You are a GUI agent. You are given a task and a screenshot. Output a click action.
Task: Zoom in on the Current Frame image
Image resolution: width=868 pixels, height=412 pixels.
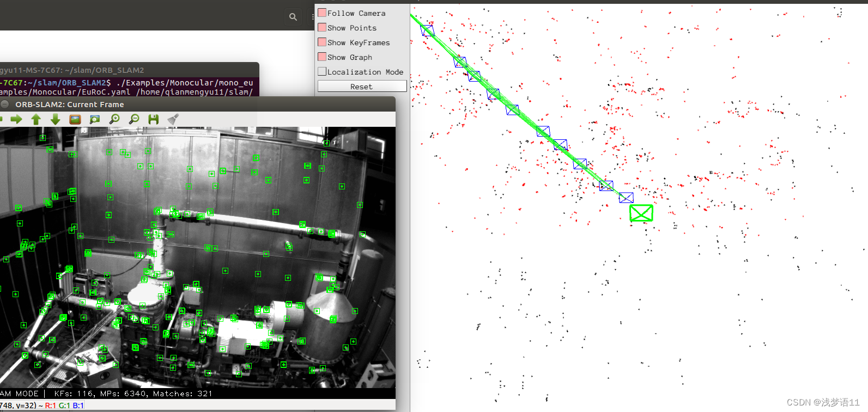click(x=114, y=119)
